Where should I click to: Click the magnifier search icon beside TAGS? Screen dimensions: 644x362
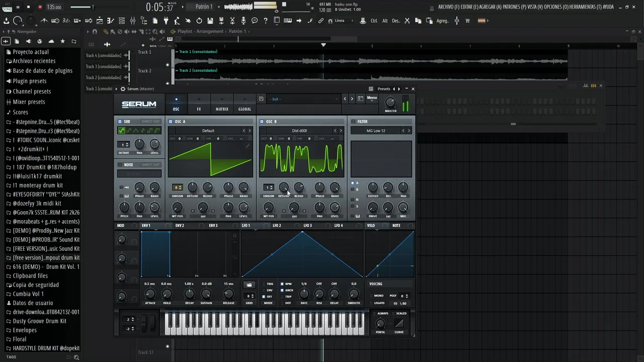point(76,357)
